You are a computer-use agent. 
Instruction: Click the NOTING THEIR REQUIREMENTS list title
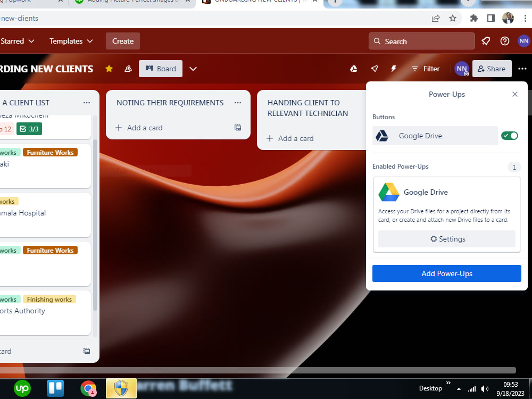[170, 103]
